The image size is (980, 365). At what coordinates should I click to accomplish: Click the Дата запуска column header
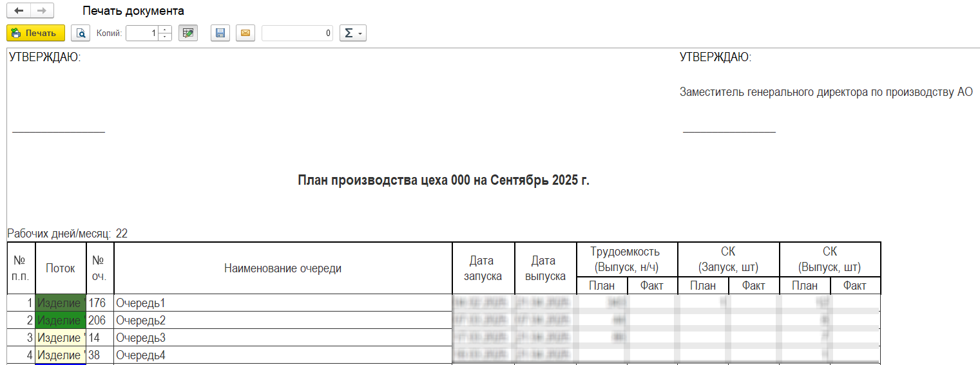[x=483, y=268]
